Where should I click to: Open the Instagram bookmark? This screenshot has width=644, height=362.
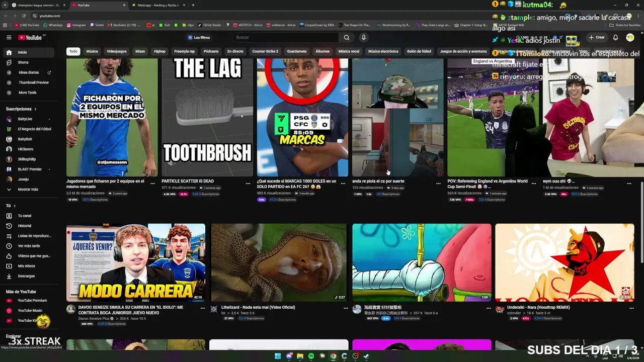pos(76,25)
